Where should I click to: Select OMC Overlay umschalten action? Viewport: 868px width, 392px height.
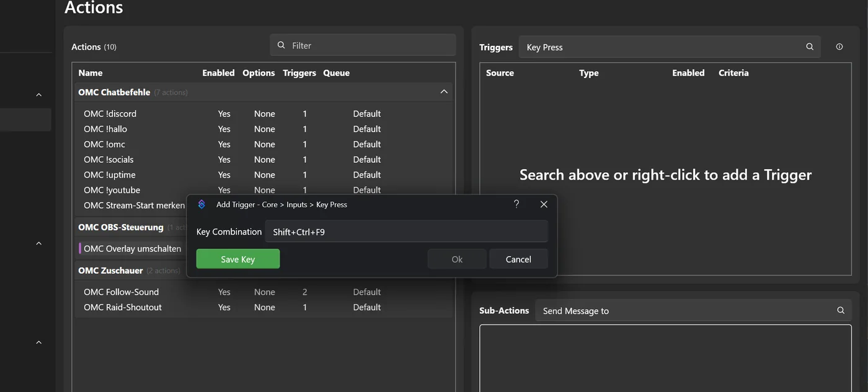coord(133,249)
